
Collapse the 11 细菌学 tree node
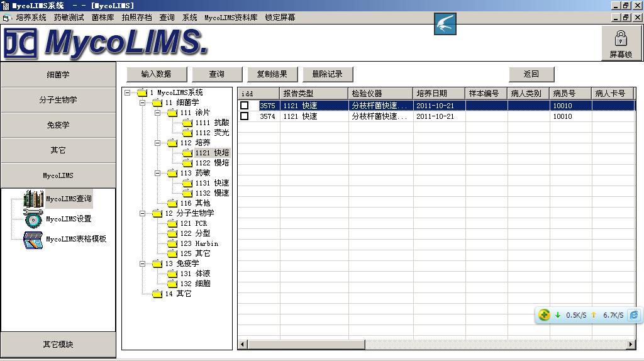pos(143,103)
